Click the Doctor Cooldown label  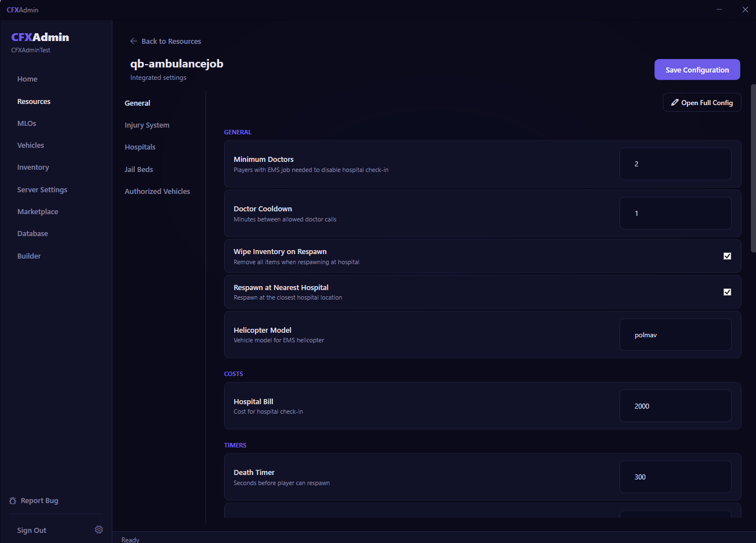tap(263, 209)
